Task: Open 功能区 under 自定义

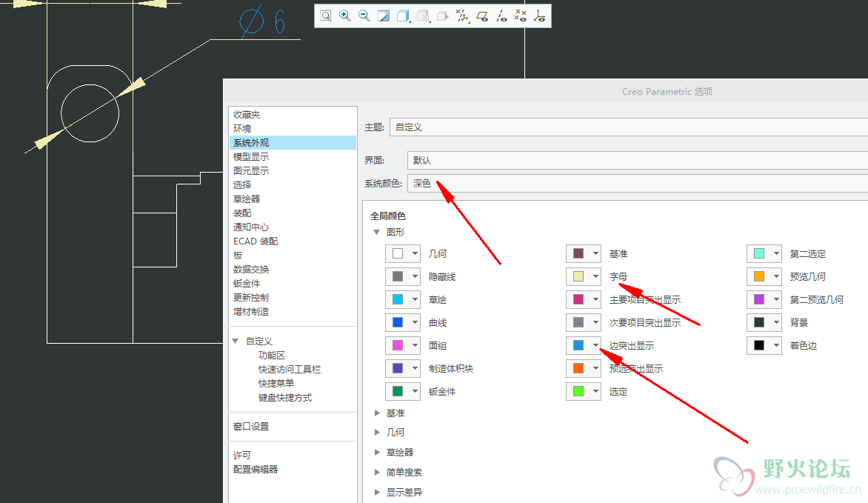Action: point(271,356)
